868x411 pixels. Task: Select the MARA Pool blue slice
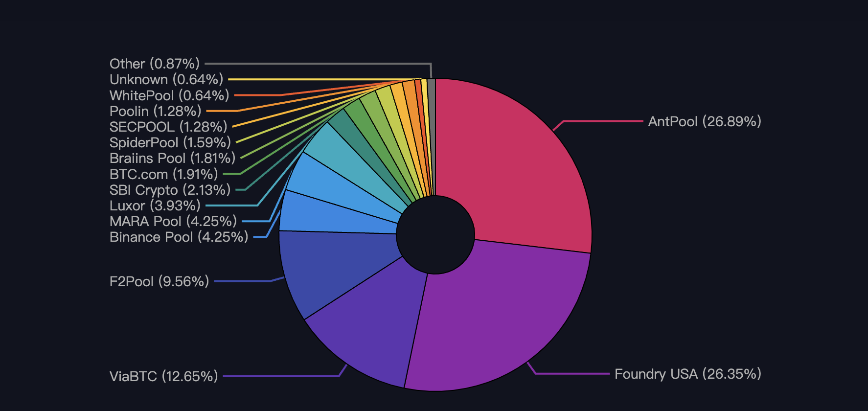click(343, 188)
